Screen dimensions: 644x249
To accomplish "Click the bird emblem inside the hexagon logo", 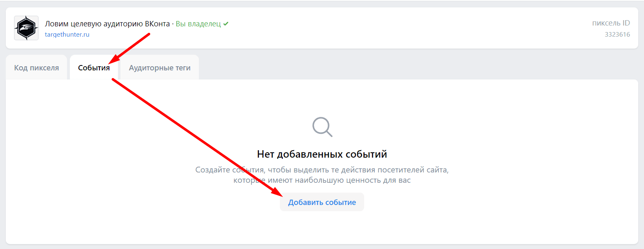I will 26,28.
